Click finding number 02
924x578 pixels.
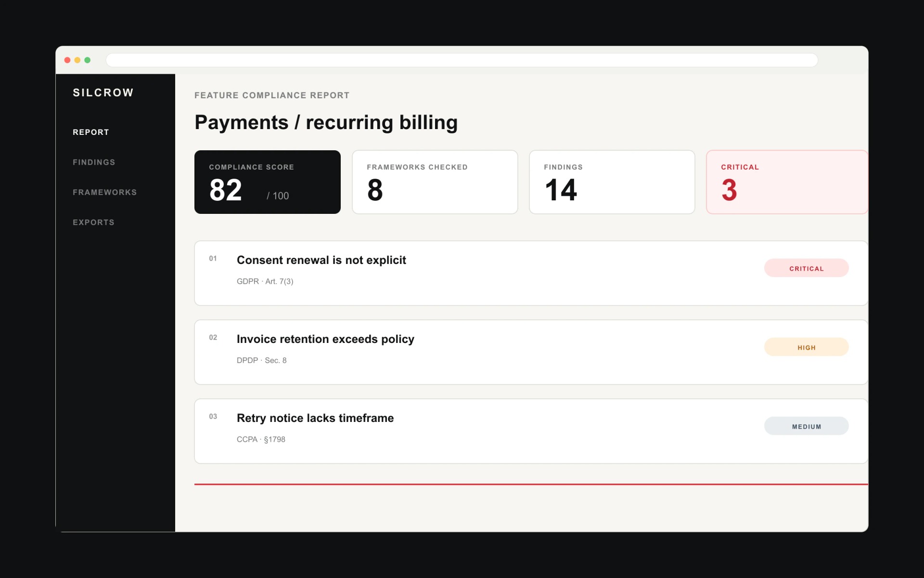[213, 338]
